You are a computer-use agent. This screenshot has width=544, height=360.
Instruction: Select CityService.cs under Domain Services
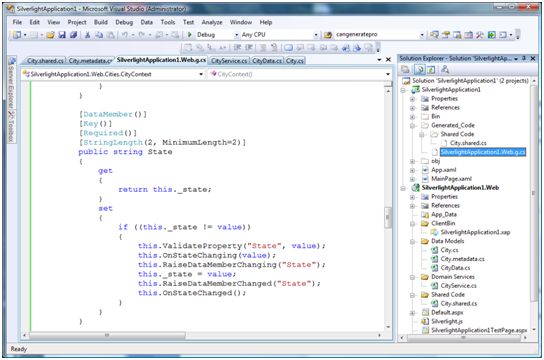click(x=458, y=286)
